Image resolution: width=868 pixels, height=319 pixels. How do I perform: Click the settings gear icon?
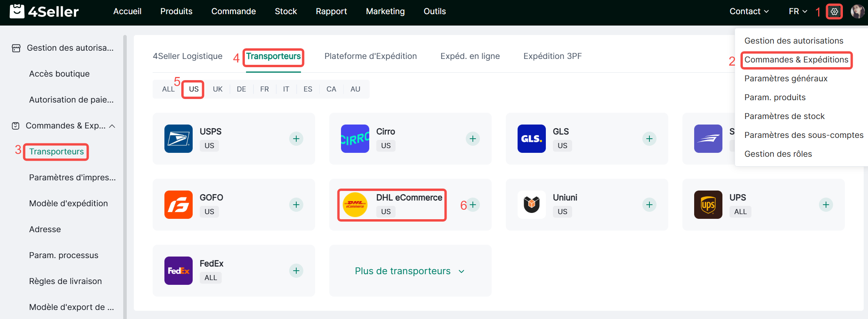(x=834, y=12)
